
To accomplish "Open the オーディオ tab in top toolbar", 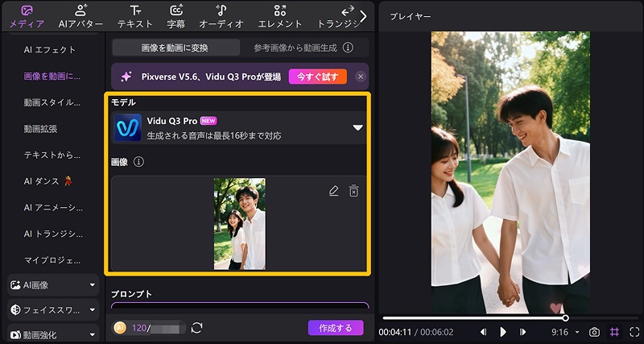I will coord(221,16).
